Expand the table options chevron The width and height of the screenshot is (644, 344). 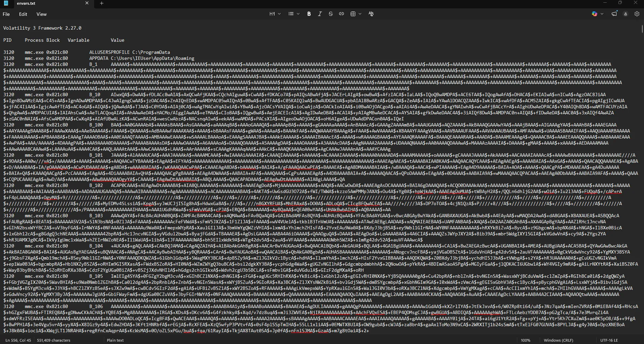tap(360, 14)
